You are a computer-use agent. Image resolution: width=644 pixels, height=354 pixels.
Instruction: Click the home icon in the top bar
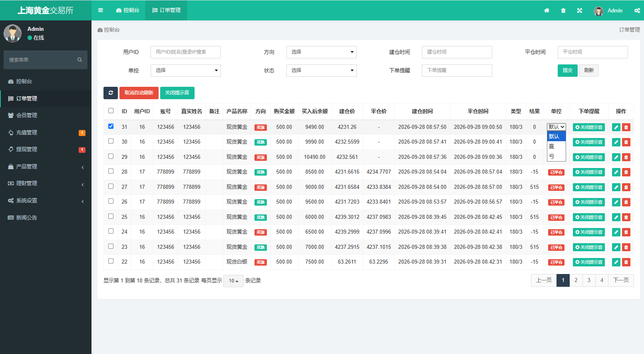[547, 11]
